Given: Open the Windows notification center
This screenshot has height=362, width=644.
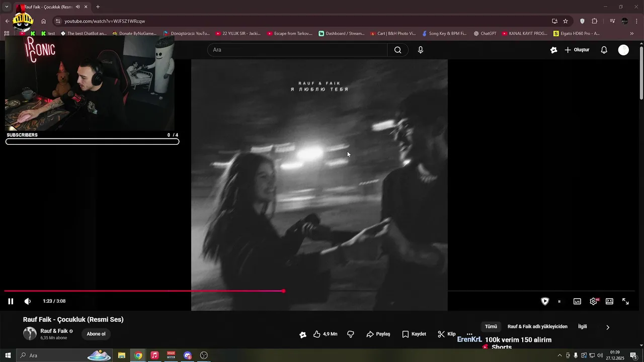Looking at the screenshot, I should point(633,355).
